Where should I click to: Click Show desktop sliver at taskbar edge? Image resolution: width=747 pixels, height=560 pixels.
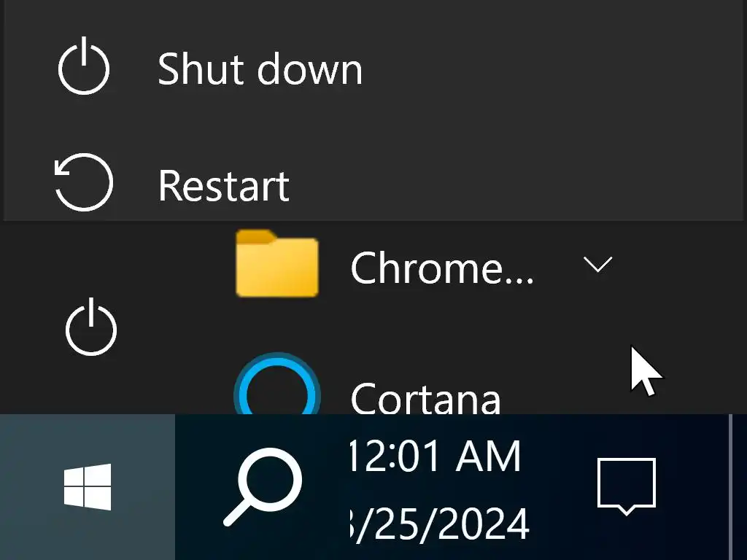click(738, 486)
